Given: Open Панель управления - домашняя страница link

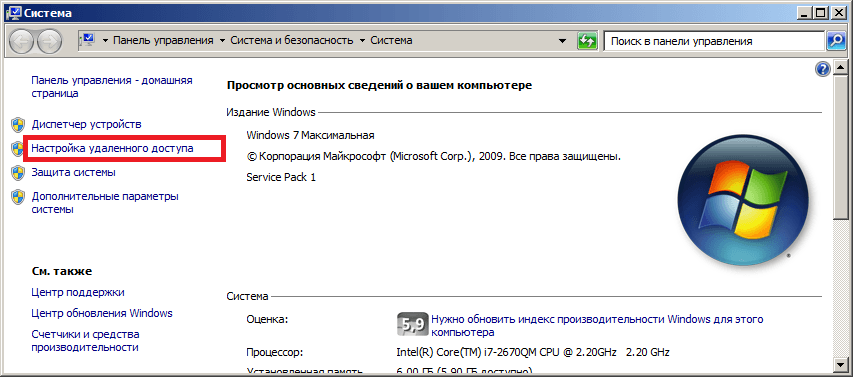Looking at the screenshot, I should pos(112,86).
